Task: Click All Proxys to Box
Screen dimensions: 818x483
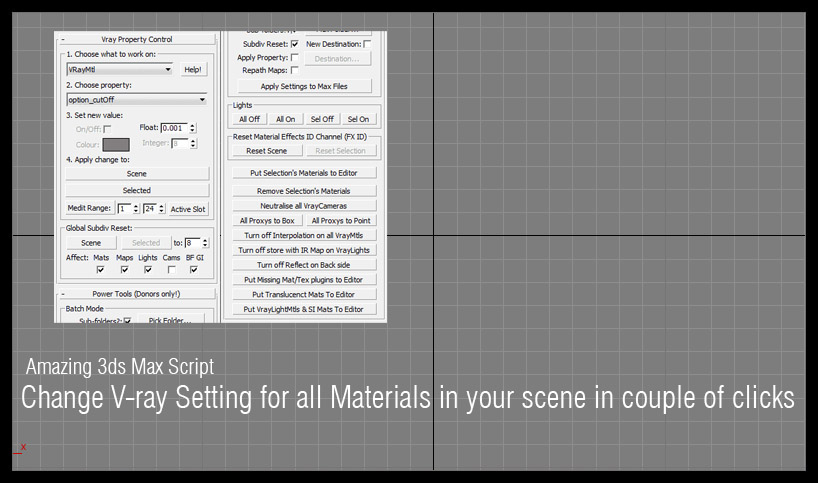Action: [267, 221]
